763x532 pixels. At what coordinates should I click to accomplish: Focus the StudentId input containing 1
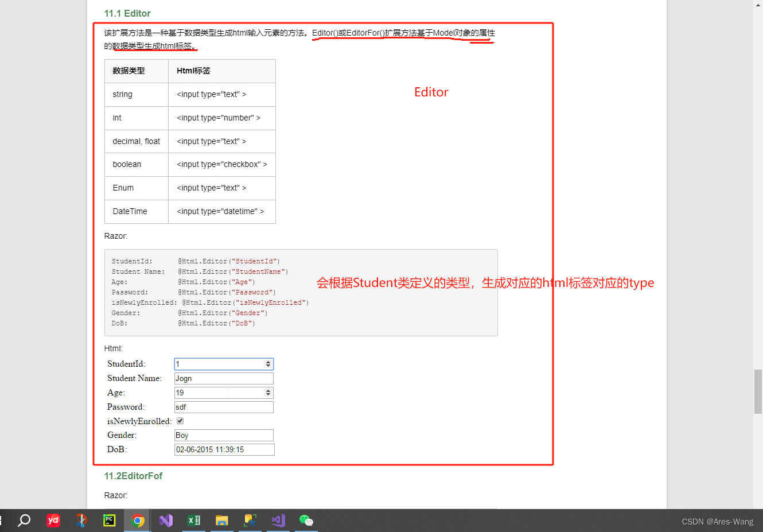coord(224,364)
